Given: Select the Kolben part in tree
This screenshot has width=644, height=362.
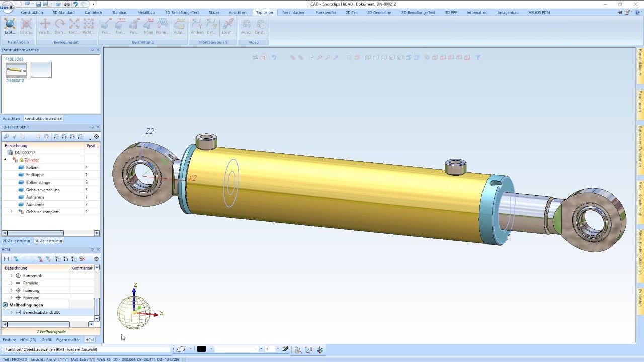Looking at the screenshot, I should coord(32,167).
